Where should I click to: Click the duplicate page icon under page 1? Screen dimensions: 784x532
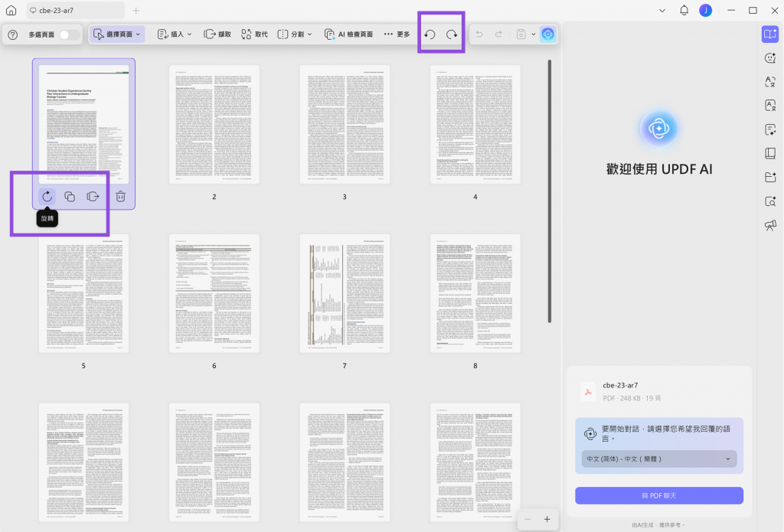70,197
